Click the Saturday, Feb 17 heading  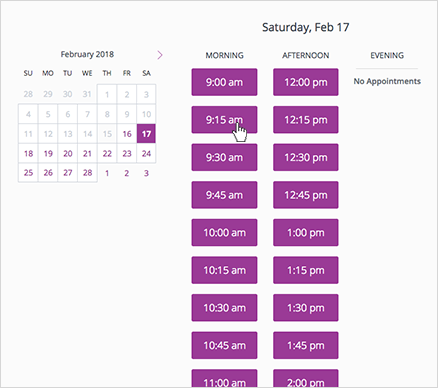(x=306, y=27)
